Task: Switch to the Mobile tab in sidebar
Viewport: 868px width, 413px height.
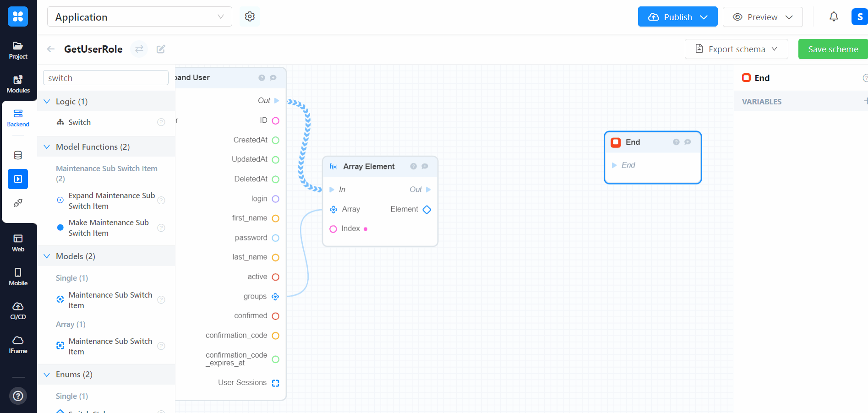Action: (x=18, y=277)
